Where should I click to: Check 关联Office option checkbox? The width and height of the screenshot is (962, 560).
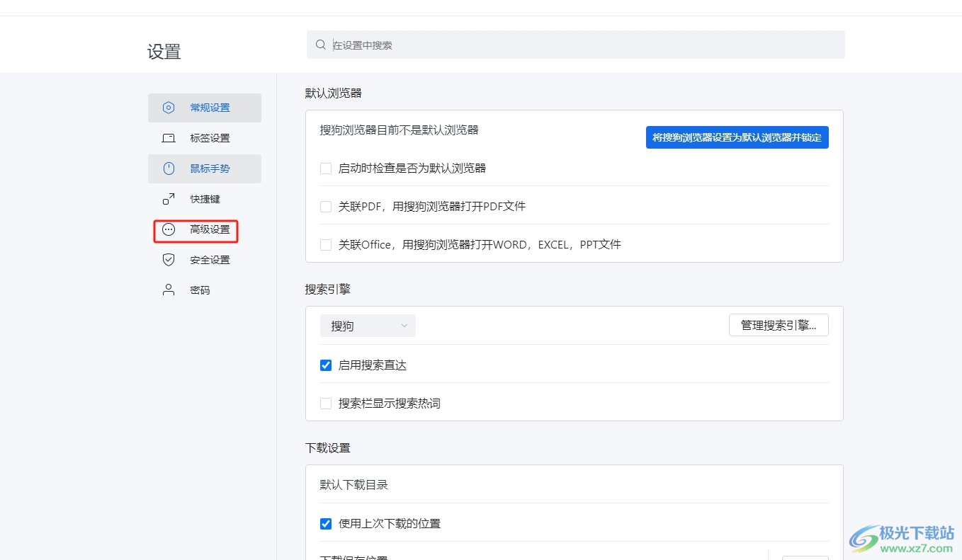[326, 245]
